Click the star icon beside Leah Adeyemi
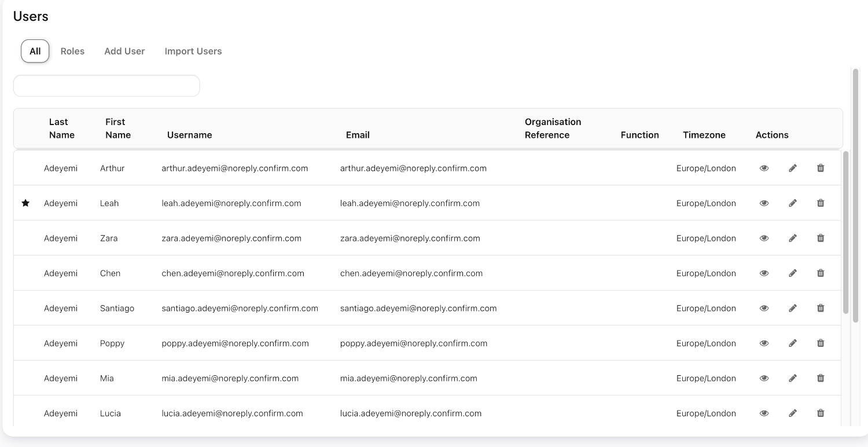This screenshot has width=868, height=447. coord(25,203)
